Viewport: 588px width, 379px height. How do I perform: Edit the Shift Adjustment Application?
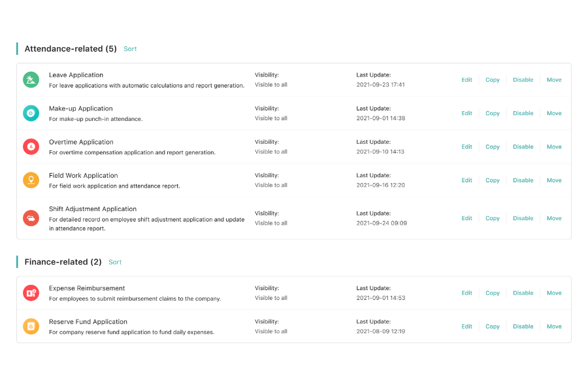466,218
